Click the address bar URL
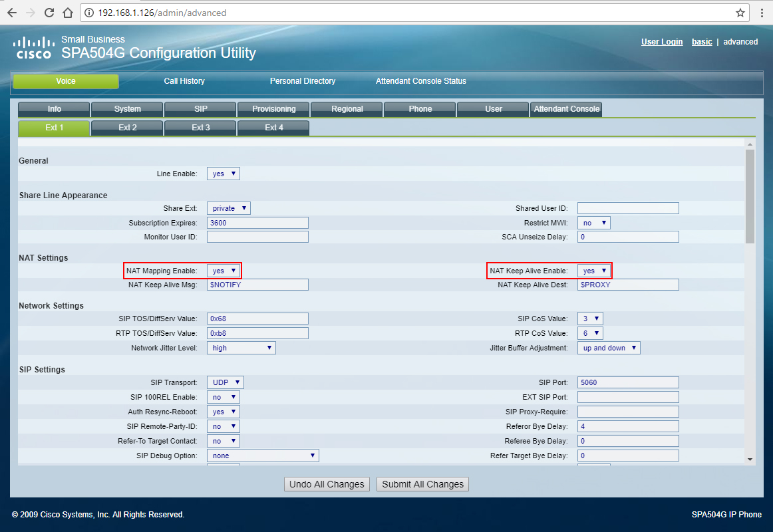Viewport: 773px width, 532px height. (x=162, y=13)
